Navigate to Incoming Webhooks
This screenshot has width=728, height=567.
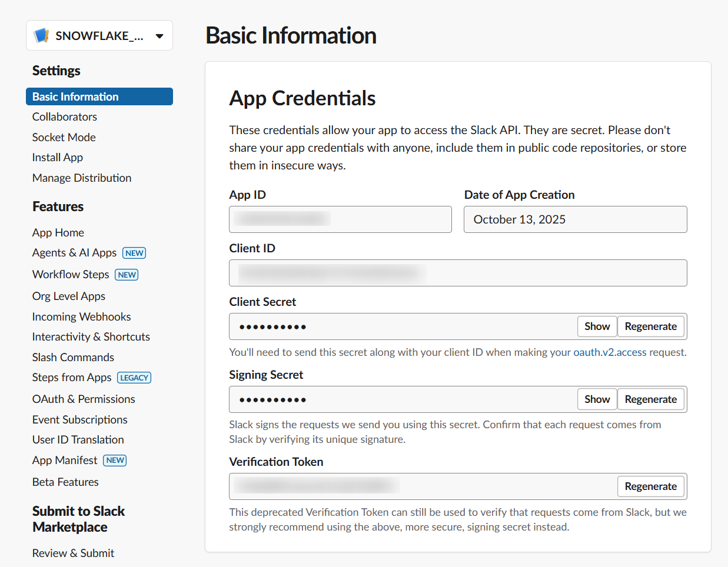pos(82,317)
